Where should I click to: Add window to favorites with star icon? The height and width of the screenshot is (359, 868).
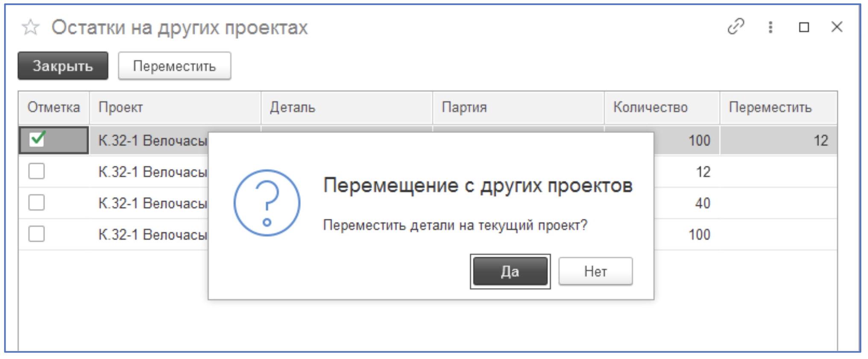tap(30, 28)
